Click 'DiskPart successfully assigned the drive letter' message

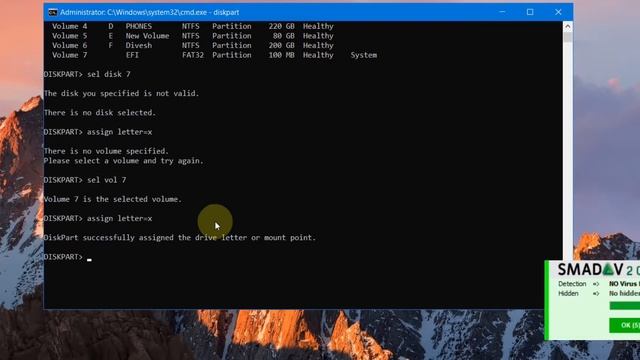(180, 238)
